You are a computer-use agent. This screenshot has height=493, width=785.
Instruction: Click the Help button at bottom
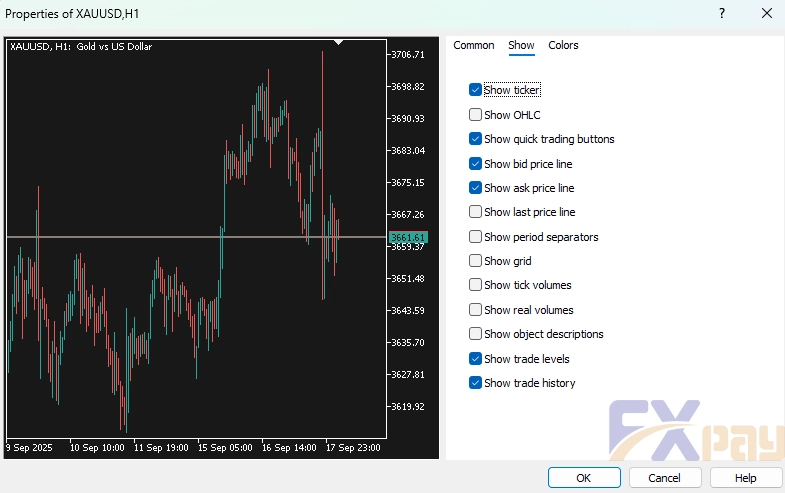(x=745, y=478)
